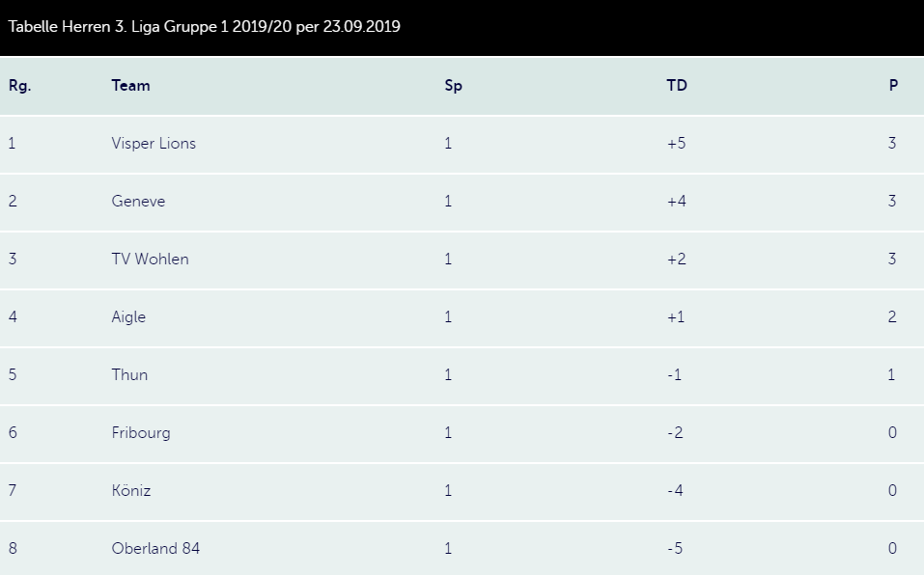The width and height of the screenshot is (924, 575).
Task: Select the P points column header
Action: [x=893, y=86]
